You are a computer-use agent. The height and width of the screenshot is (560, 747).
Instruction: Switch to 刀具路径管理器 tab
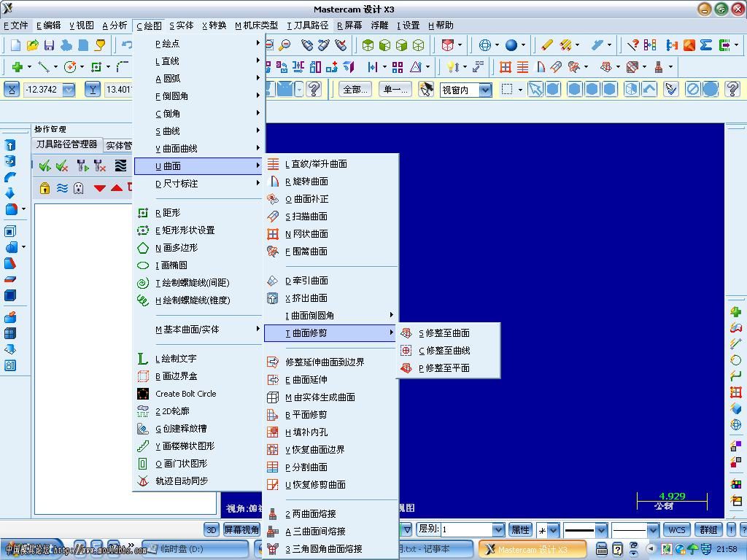tap(66, 144)
